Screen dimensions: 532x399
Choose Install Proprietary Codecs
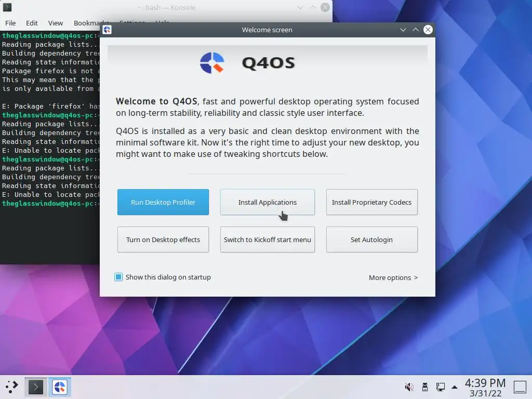pos(372,202)
